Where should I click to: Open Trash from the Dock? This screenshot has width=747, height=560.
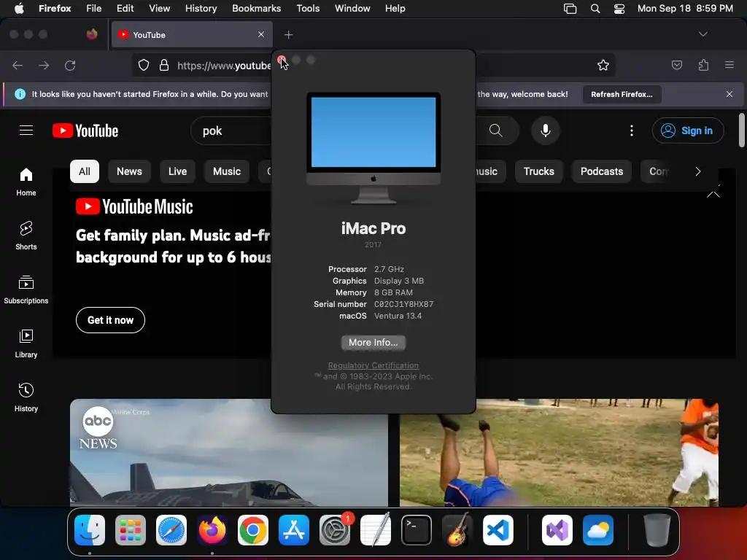pos(657,530)
